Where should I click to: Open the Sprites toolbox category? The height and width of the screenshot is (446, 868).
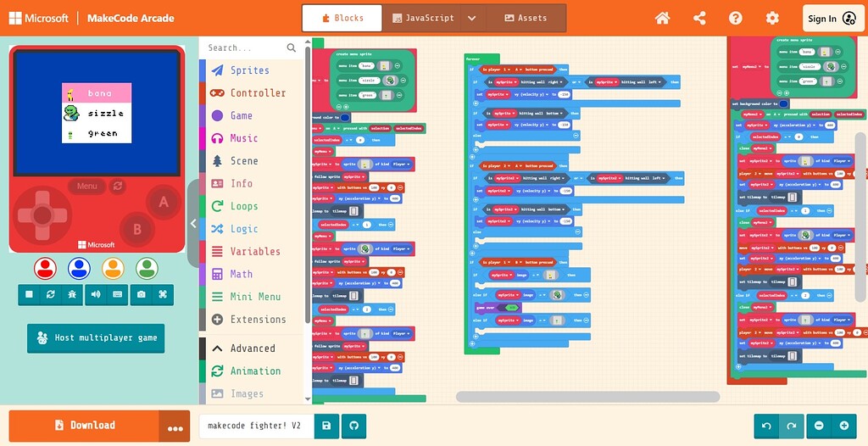251,70
